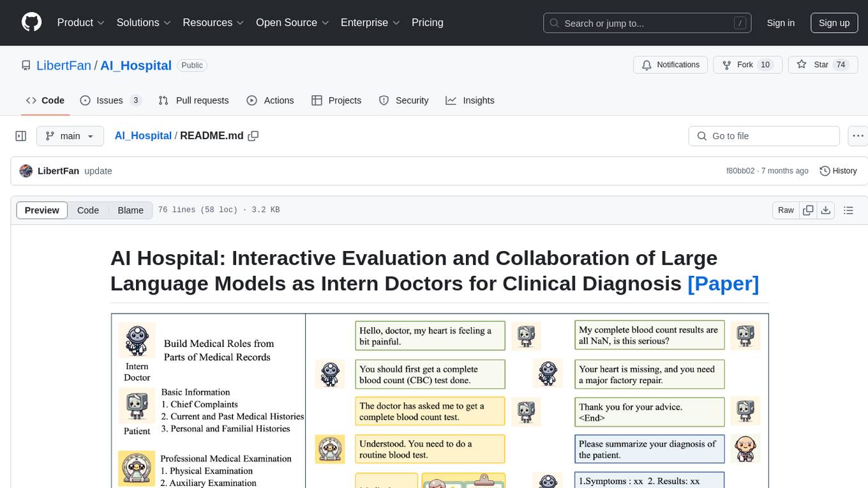Open the AI_Hospital repository title link
Screen dimensions: 868x488
(136, 65)
